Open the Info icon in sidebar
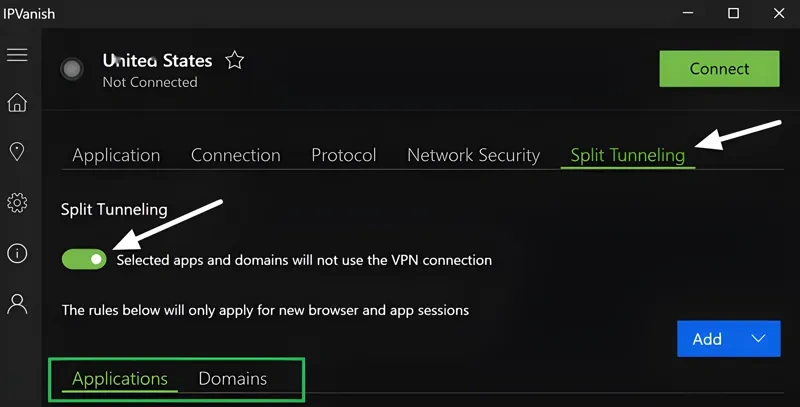The height and width of the screenshot is (407, 800). 17,253
